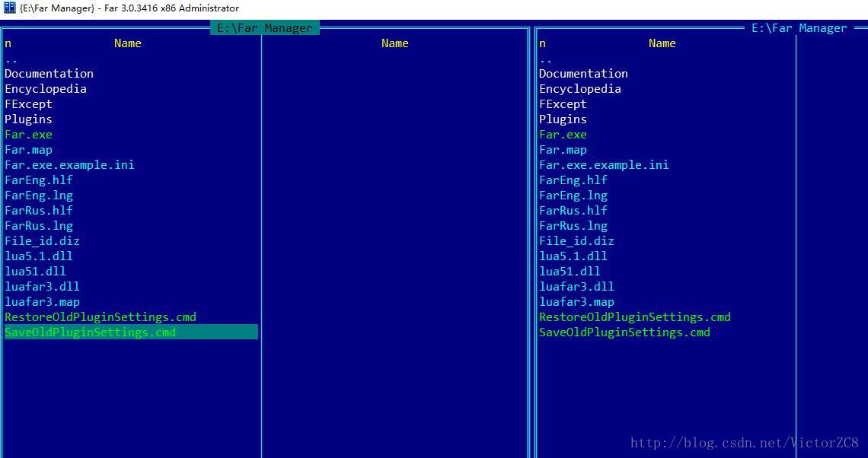The height and width of the screenshot is (458, 868).
Task: Select Documentation folder in left panel
Action: click(x=49, y=74)
